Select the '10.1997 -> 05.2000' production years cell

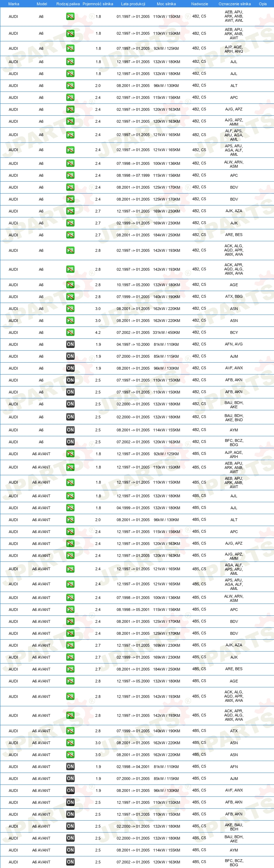click(x=133, y=285)
